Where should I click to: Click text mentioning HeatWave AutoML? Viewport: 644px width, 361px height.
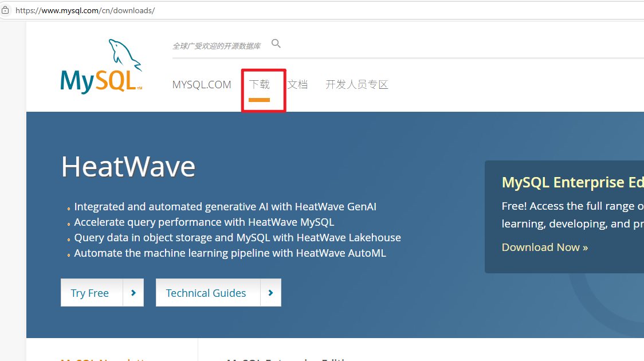230,253
